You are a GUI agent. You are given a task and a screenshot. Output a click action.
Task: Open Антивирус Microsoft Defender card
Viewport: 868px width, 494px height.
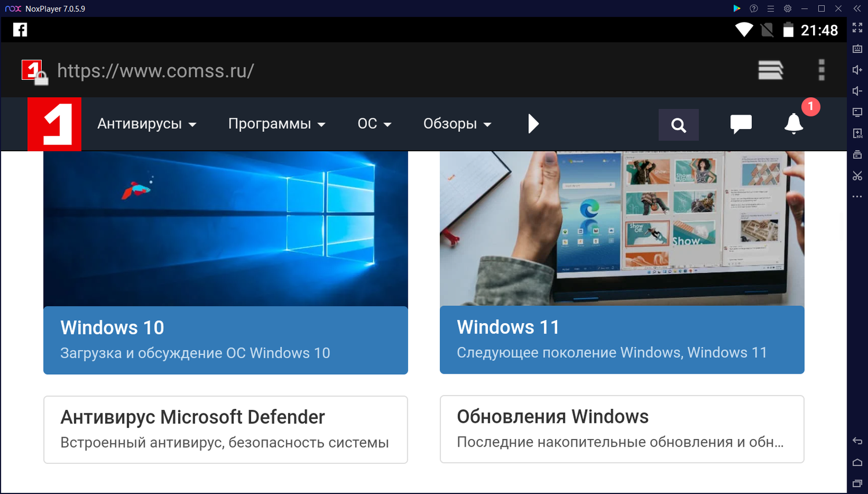pyautogui.click(x=226, y=430)
